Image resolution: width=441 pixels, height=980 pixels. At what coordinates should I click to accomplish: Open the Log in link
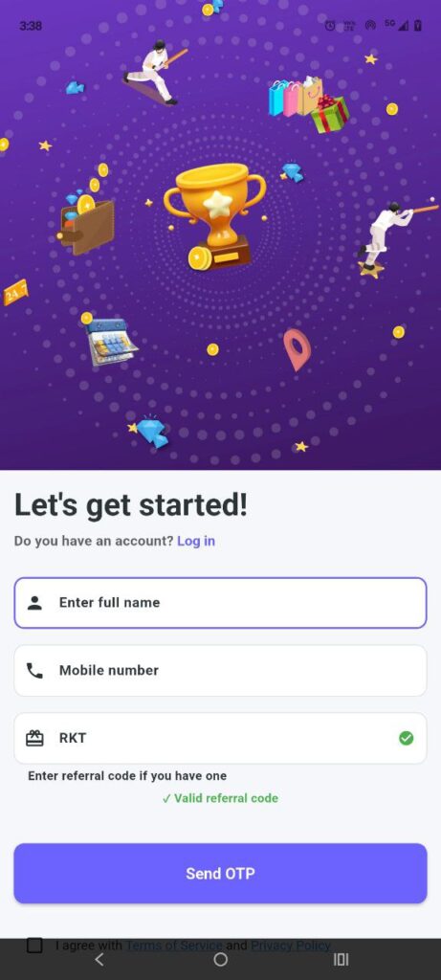[x=196, y=541]
